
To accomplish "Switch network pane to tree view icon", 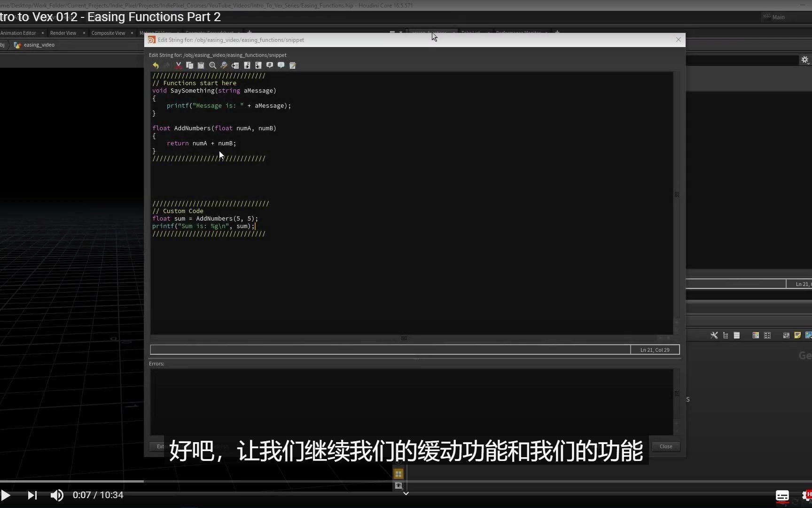I will (x=726, y=335).
